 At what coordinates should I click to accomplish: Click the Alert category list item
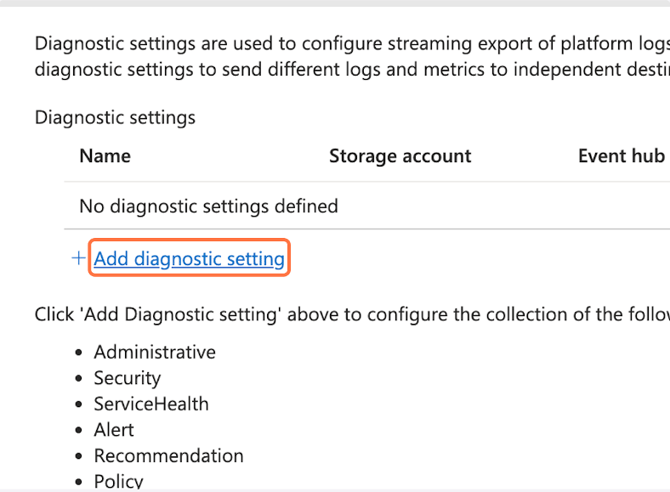click(x=114, y=430)
